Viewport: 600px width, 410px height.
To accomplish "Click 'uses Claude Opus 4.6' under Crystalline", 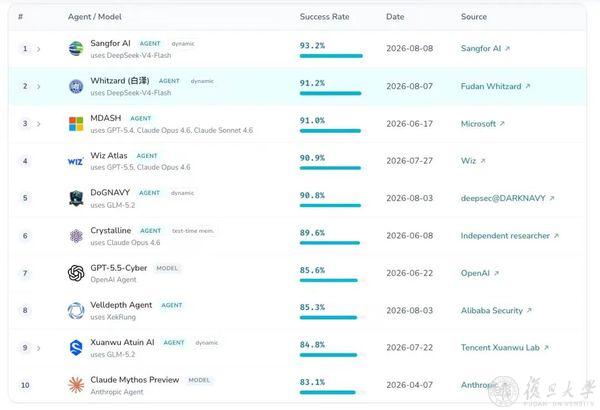I will 125,242.
